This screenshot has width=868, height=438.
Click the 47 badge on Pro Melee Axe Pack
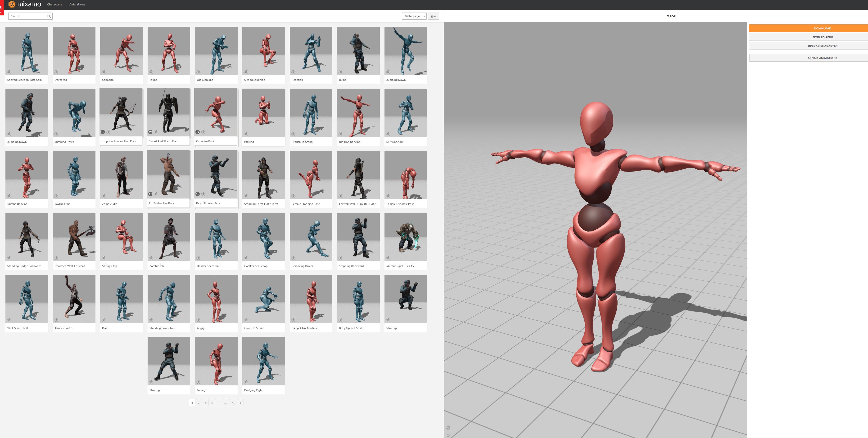[150, 194]
